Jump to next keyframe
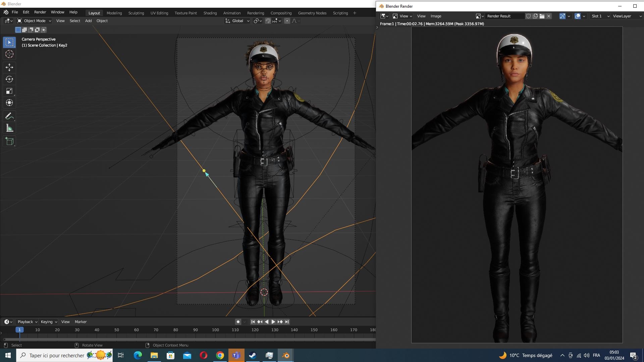The height and width of the screenshot is (362, 644). (x=280, y=322)
